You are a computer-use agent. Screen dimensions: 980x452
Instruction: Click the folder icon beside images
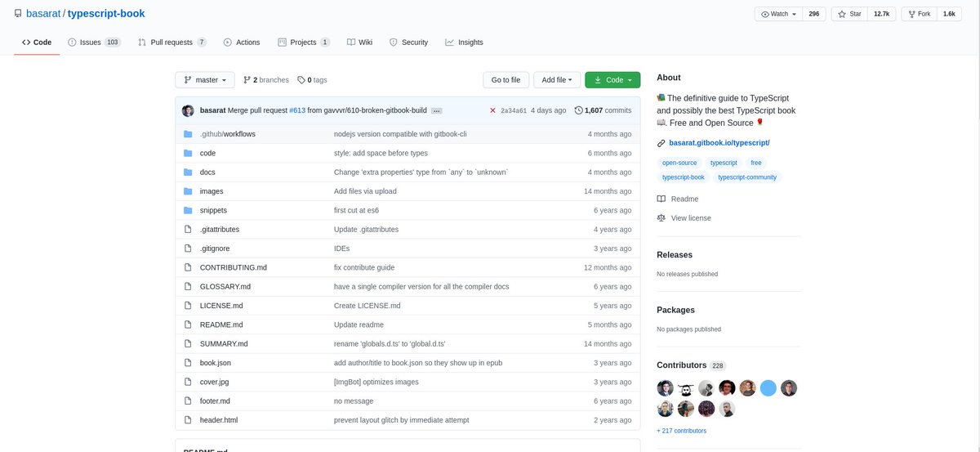pyautogui.click(x=188, y=191)
